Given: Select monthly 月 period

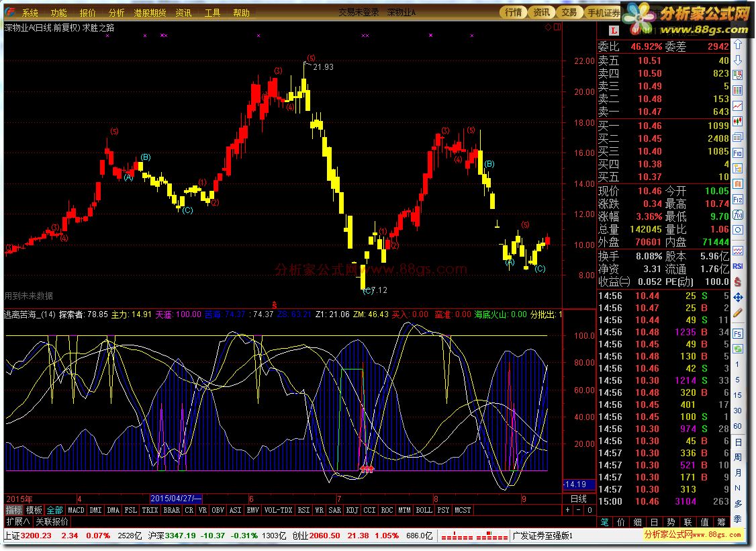Looking at the screenshot, I should tap(738, 473).
